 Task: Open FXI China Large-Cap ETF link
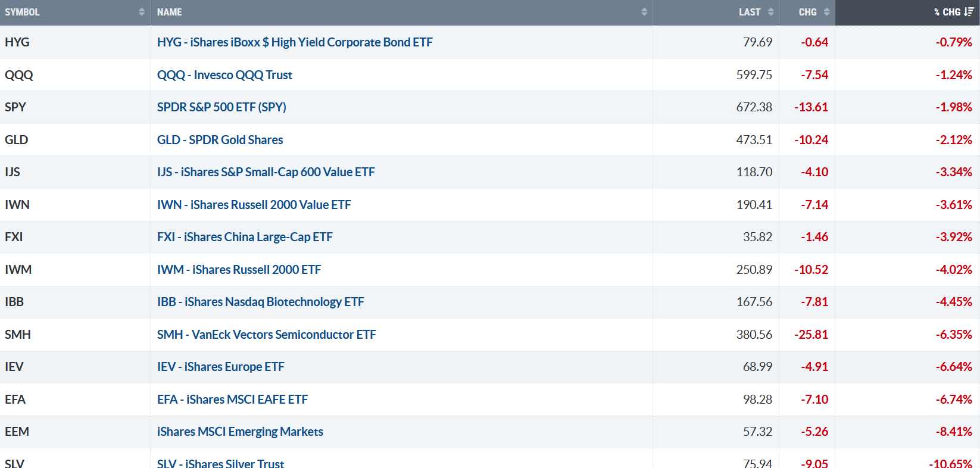245,237
